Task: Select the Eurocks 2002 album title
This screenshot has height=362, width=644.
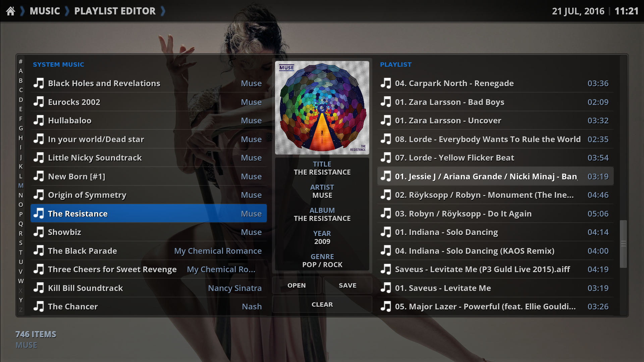Action: coord(74,102)
